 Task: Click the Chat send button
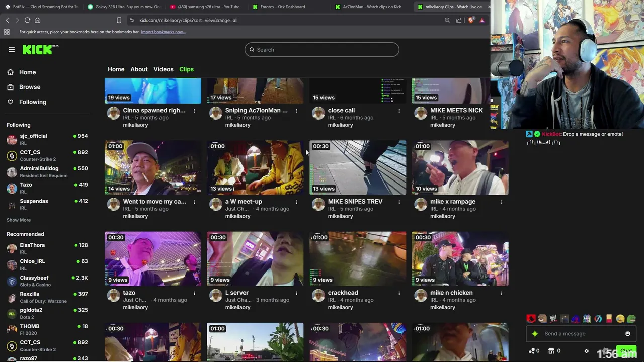(626, 351)
